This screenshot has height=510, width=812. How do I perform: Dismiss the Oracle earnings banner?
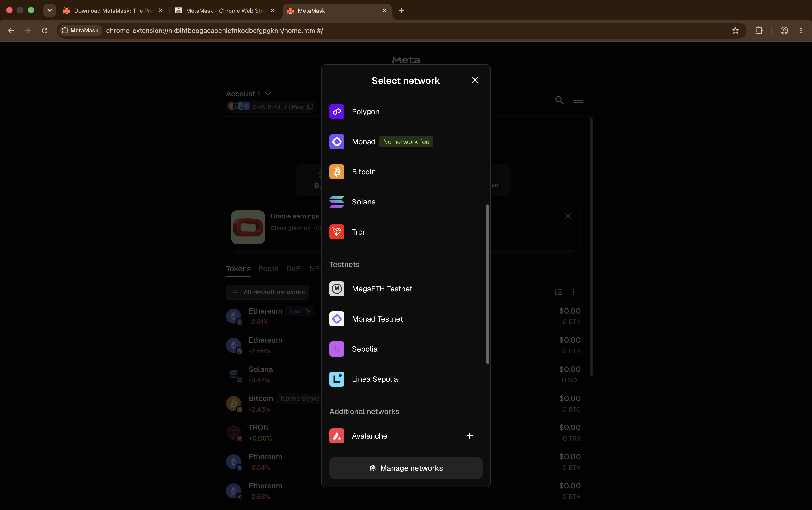pos(568,216)
